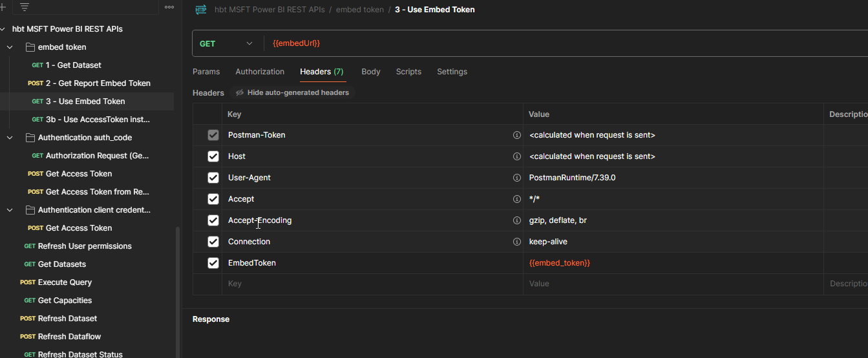Switch to the Body tab
Screen dimensions: 868x358
point(371,72)
